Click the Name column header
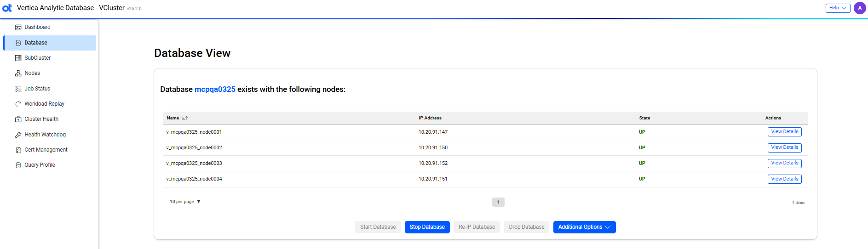 point(173,118)
